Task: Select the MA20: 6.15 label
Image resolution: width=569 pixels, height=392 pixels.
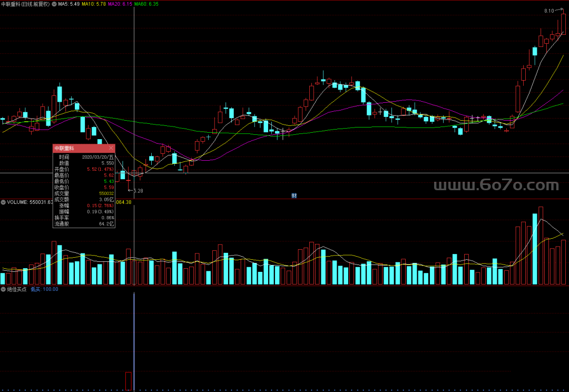Action: 120,4
